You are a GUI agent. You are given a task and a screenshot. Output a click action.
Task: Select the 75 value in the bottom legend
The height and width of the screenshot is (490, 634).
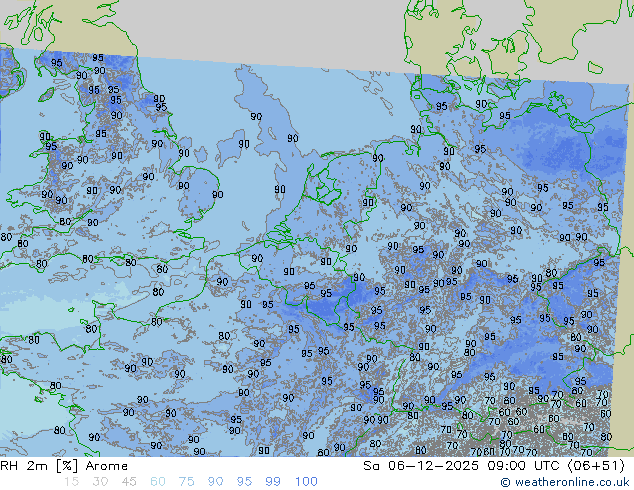pos(186,482)
